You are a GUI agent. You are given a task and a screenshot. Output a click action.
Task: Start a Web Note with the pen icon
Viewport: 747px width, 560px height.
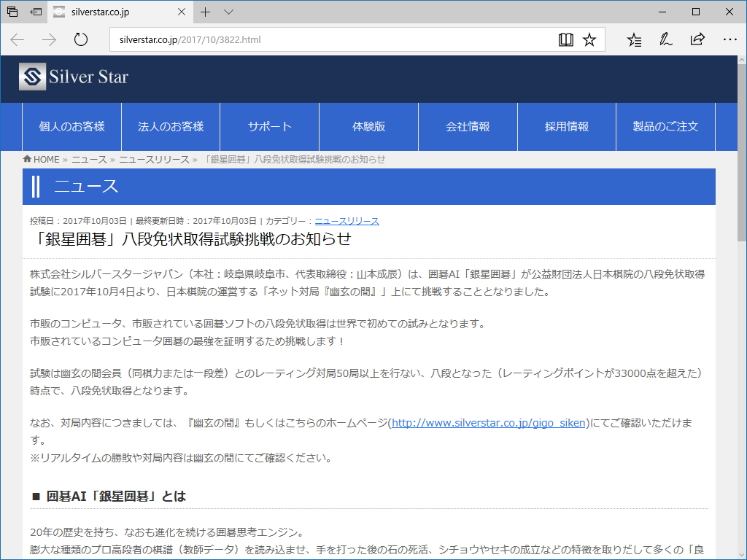click(x=665, y=39)
